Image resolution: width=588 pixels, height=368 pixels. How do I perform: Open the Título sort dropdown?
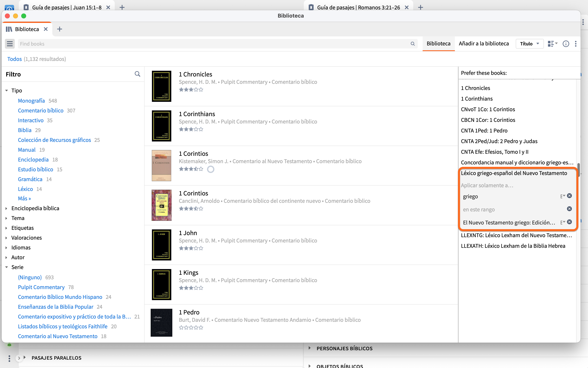pos(529,44)
